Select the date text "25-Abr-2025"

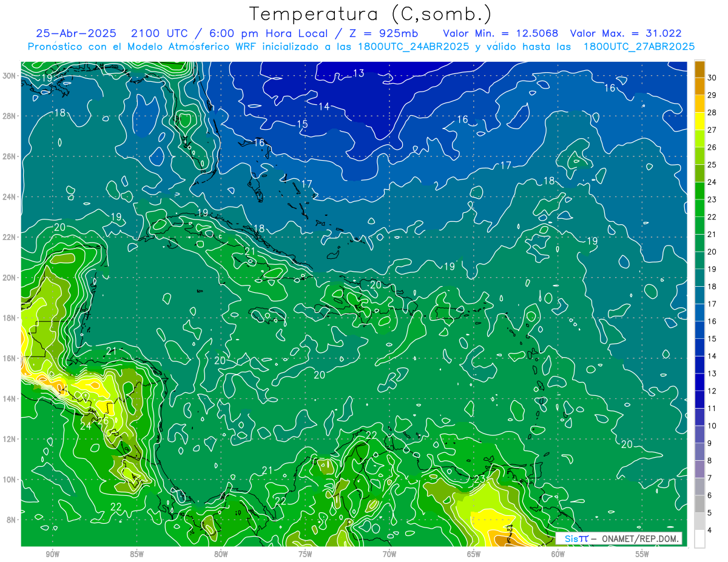point(76,33)
